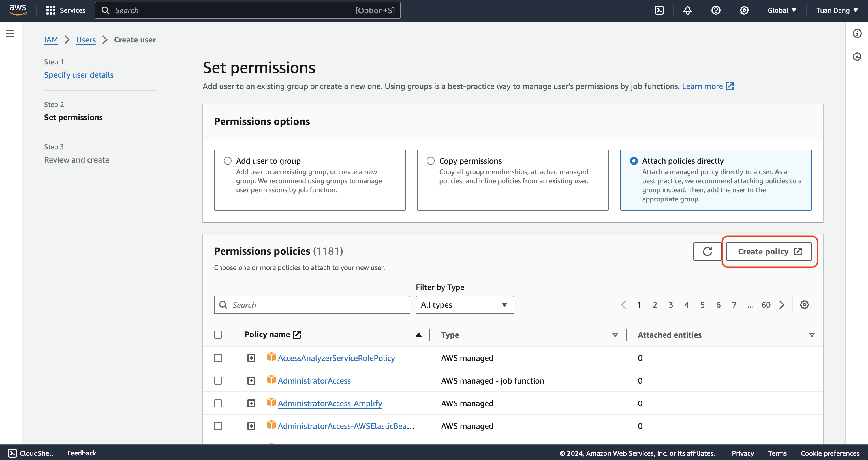Click the Policy name external link icon

[297, 335]
